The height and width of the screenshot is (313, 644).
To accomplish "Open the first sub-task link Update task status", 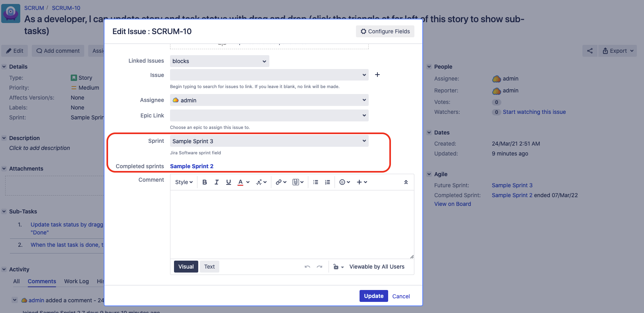I will click(x=67, y=229).
